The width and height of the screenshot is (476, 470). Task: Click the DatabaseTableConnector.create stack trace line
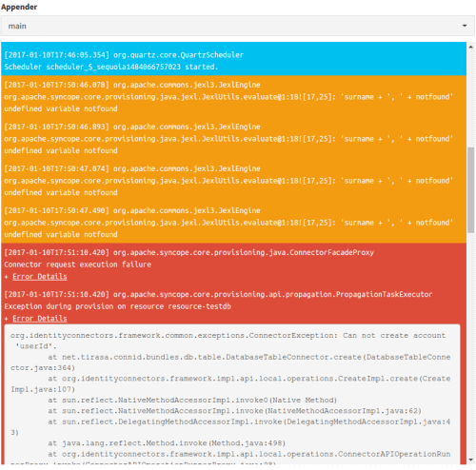tap(230, 362)
